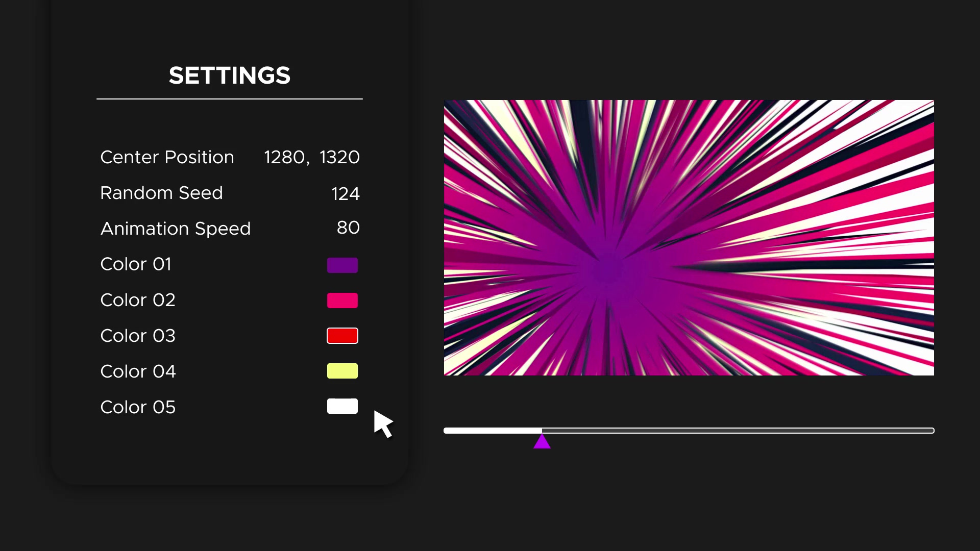Click the Color 02 label
The height and width of the screenshot is (551, 980).
pyautogui.click(x=138, y=300)
